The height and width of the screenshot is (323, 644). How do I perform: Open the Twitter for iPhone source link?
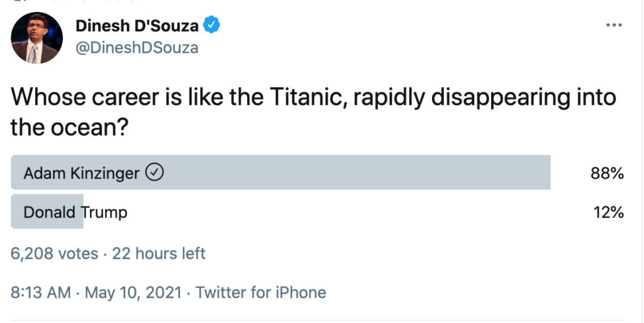pyautogui.click(x=261, y=292)
